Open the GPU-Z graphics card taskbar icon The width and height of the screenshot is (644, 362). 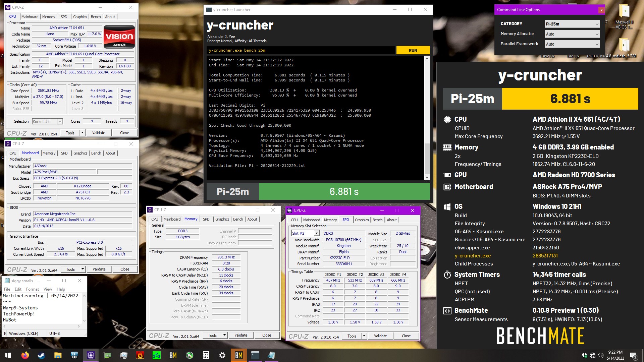pos(107,355)
